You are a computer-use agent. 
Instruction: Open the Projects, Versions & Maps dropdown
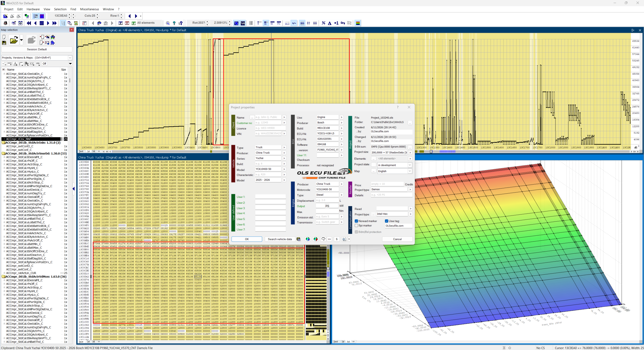70,58
